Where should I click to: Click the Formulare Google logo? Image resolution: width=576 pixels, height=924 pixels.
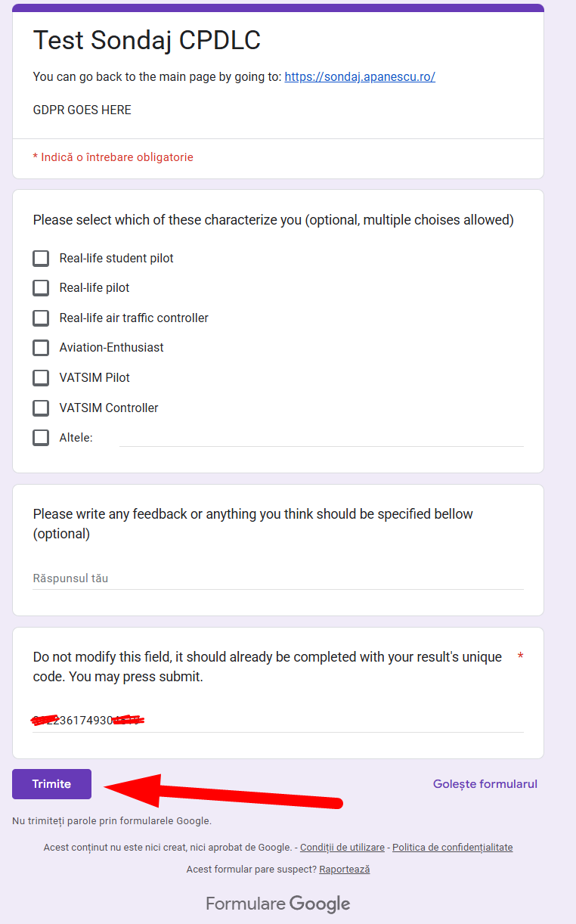[278, 904]
